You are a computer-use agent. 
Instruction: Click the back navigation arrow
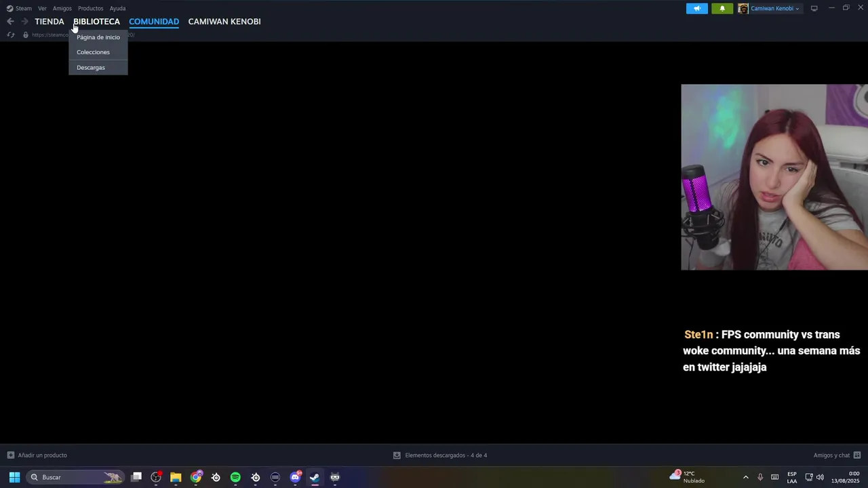click(10, 22)
